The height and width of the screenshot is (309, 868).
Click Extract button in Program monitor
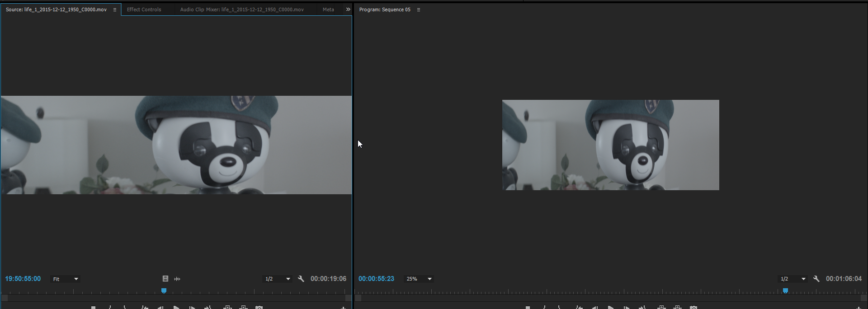(677, 307)
